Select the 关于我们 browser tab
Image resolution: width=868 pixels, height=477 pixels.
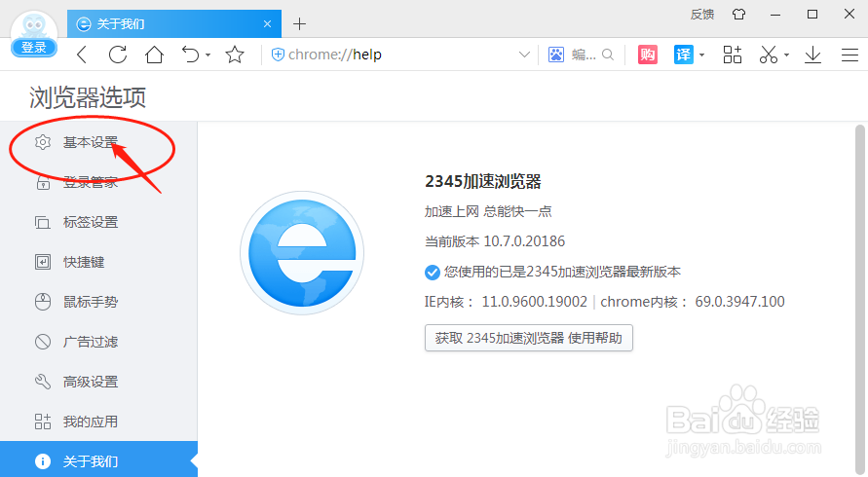(174, 23)
